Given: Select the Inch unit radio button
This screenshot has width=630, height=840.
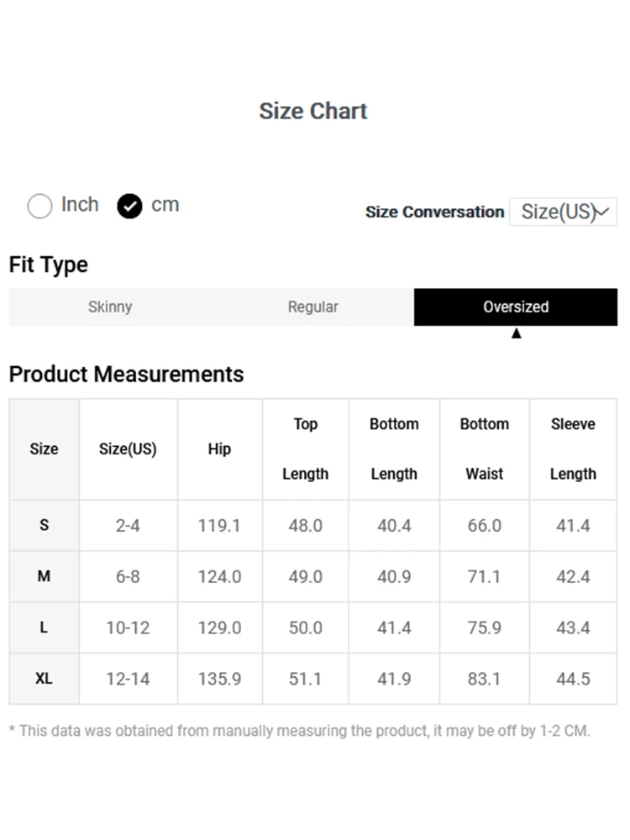Looking at the screenshot, I should pyautogui.click(x=40, y=206).
